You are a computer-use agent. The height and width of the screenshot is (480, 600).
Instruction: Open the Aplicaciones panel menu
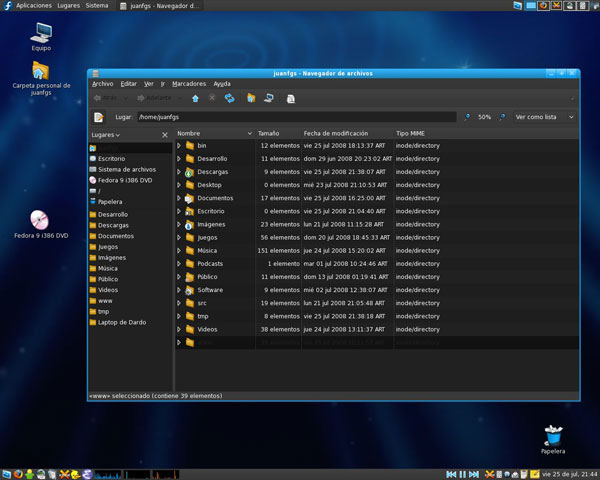pos(34,5)
